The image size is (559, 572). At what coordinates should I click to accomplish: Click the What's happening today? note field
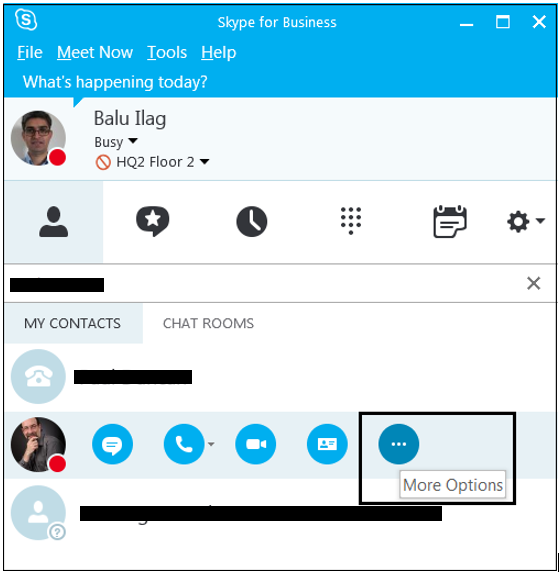click(115, 82)
